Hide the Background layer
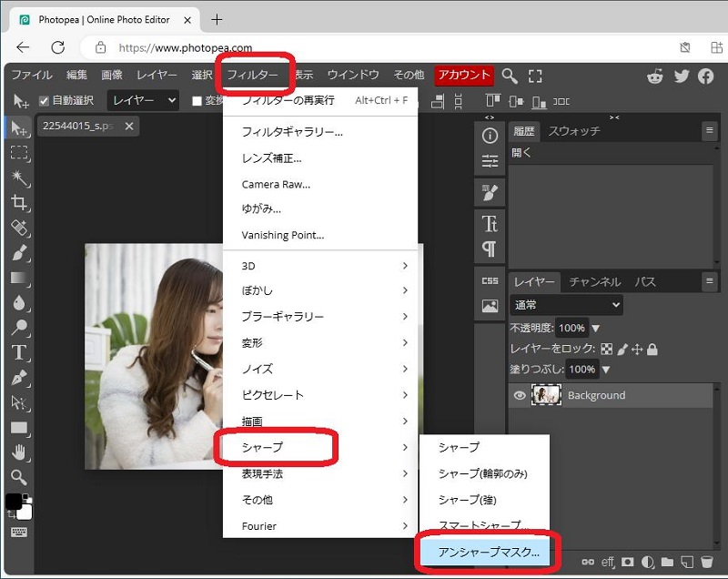This screenshot has width=728, height=579. (x=519, y=395)
